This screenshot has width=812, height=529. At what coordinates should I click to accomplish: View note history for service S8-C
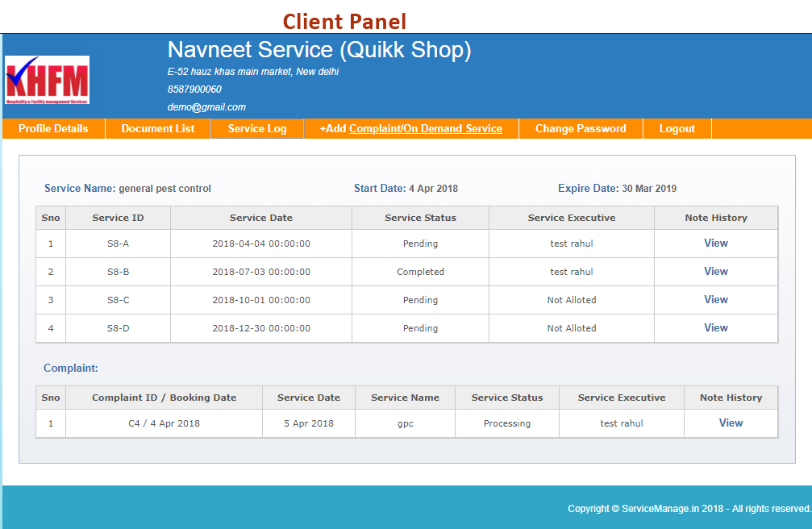(715, 299)
